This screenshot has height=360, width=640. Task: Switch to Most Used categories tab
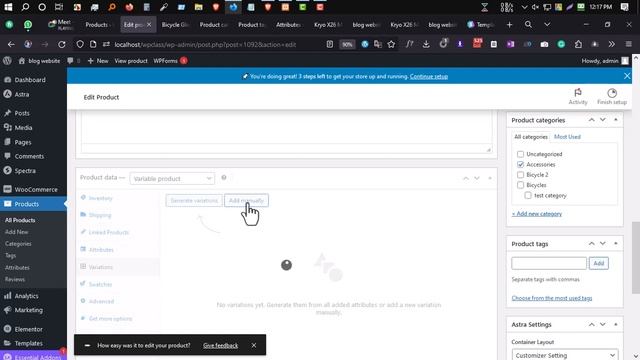coord(567,137)
